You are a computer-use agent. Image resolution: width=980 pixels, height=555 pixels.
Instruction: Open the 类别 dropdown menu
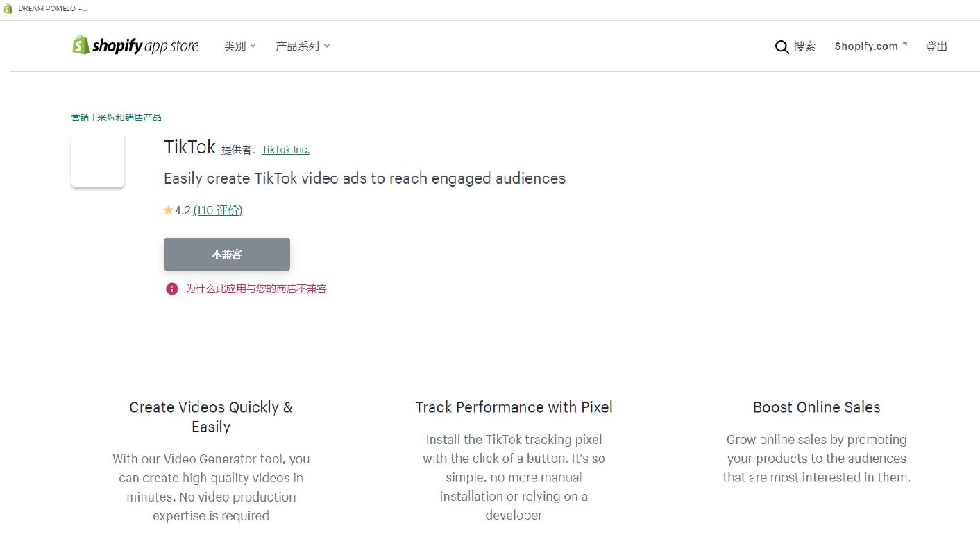point(239,46)
